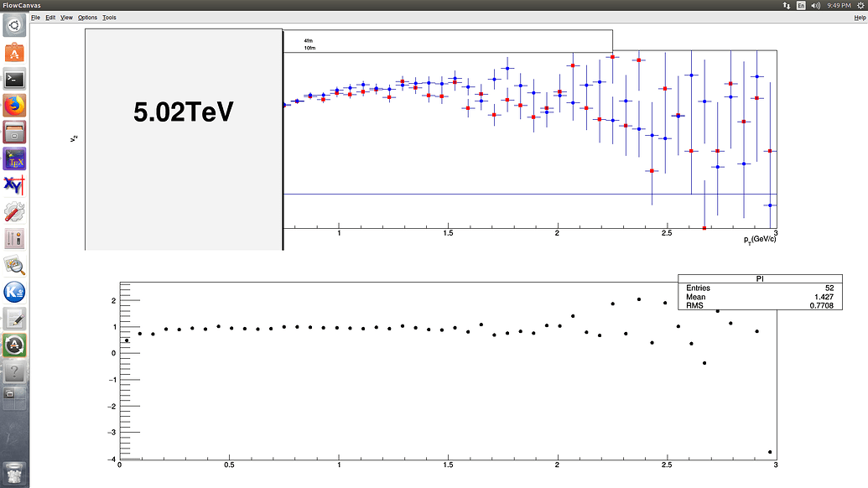Click the Help link at top right
The image size is (868, 488).
pyautogui.click(x=860, y=17)
